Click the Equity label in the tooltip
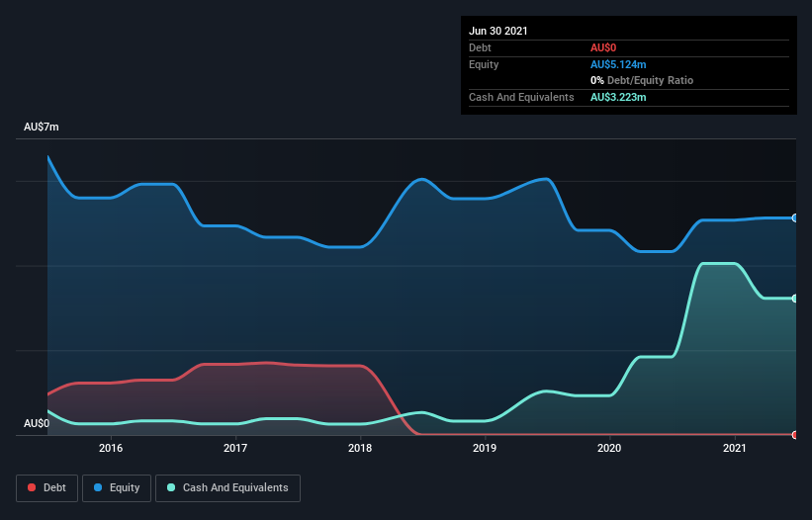812x520 pixels. (484, 64)
